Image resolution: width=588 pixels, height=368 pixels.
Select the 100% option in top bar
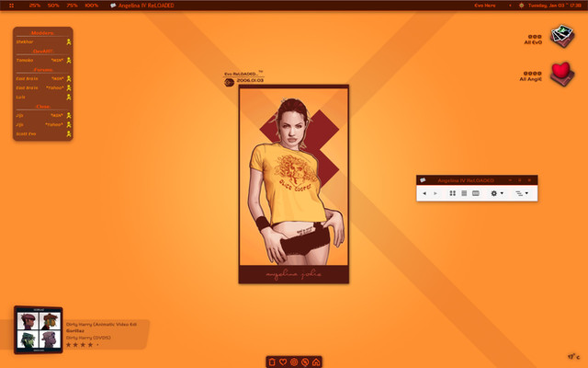point(92,6)
